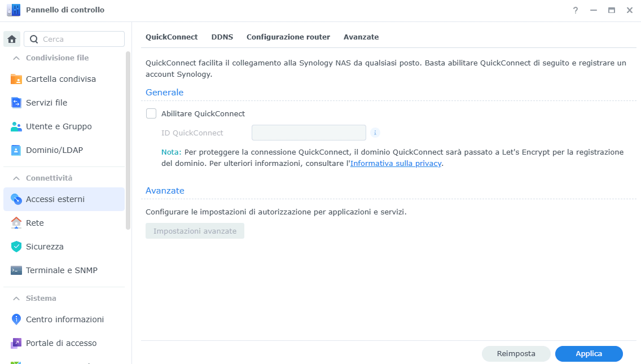This screenshot has height=364, width=641.
Task: Open the Rete settings
Action: [64, 223]
